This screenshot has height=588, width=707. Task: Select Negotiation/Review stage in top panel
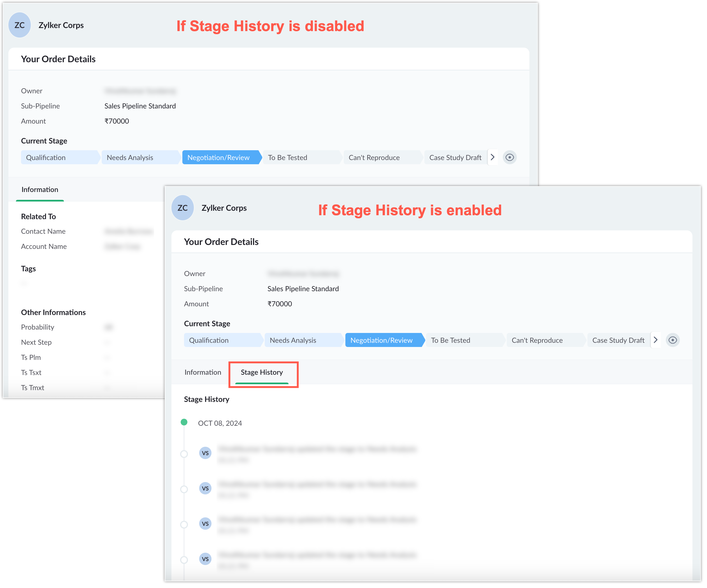point(219,158)
